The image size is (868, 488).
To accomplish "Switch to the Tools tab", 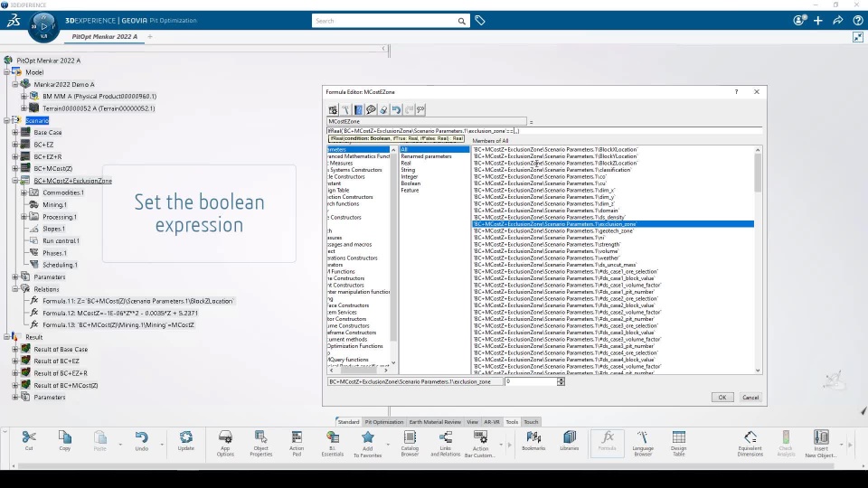I will tap(512, 422).
